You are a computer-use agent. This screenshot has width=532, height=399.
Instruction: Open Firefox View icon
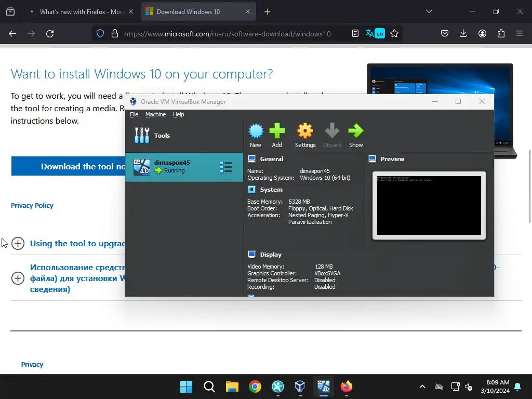tap(10, 12)
